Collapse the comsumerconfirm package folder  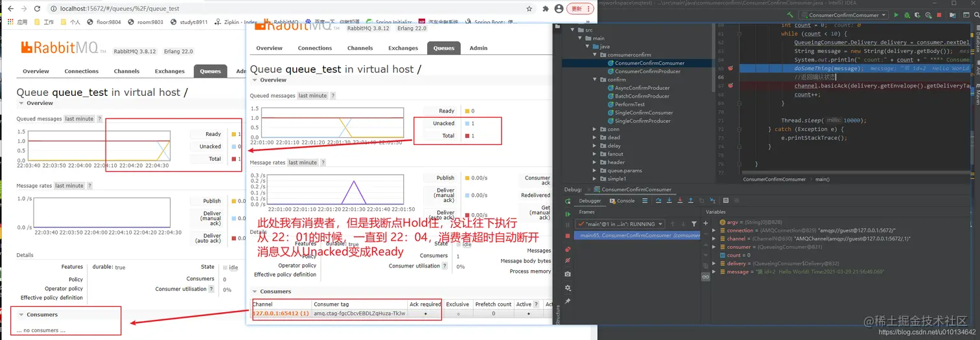(x=596, y=55)
